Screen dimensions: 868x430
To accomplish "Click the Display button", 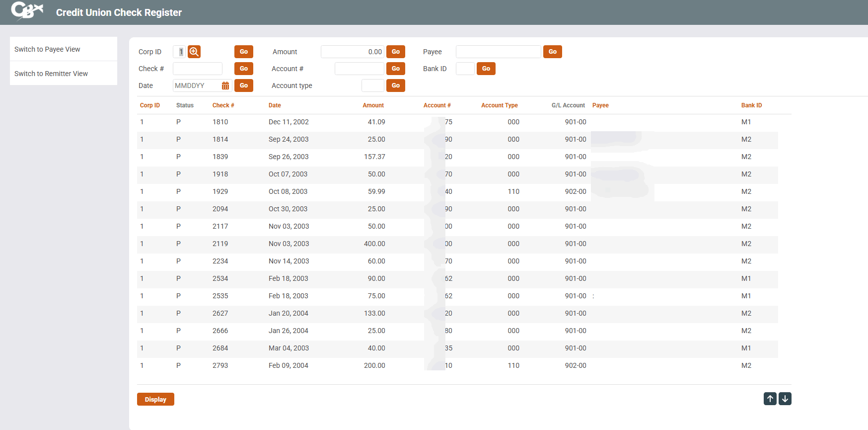I will point(155,399).
